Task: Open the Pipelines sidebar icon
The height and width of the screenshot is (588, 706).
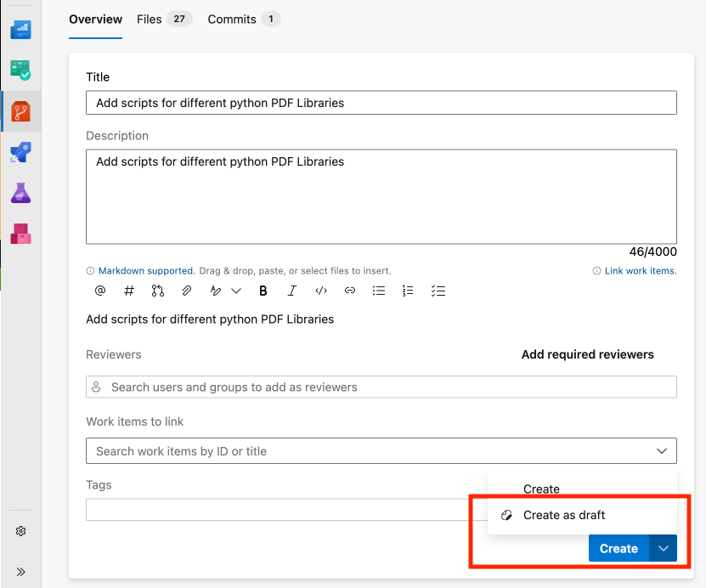Action: click(20, 152)
